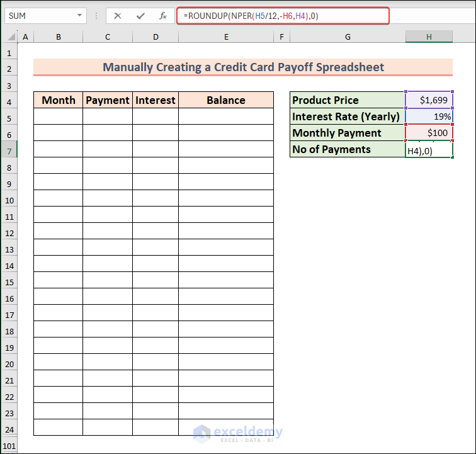
Task: Confirm formula with the checkmark Enter icon
Action: 140,16
